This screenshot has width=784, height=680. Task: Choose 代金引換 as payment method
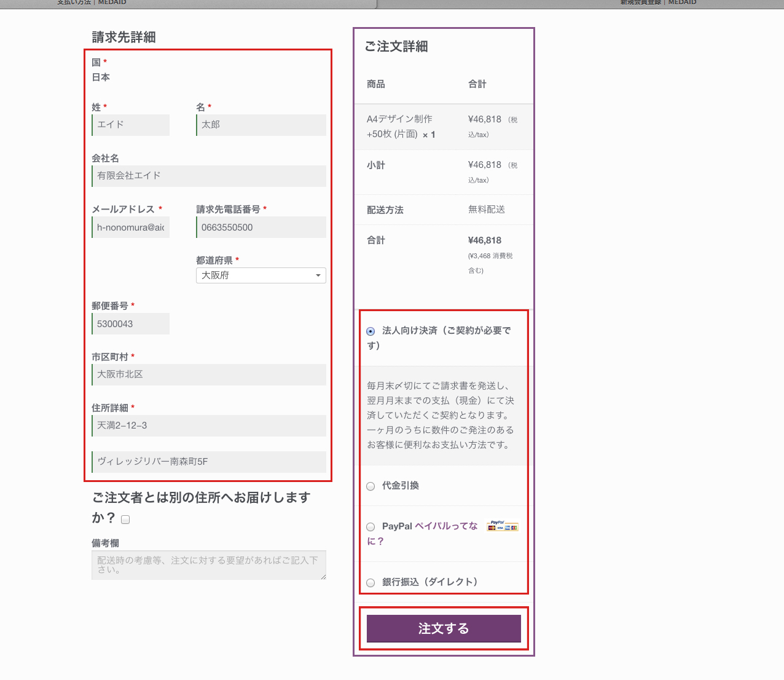370,486
